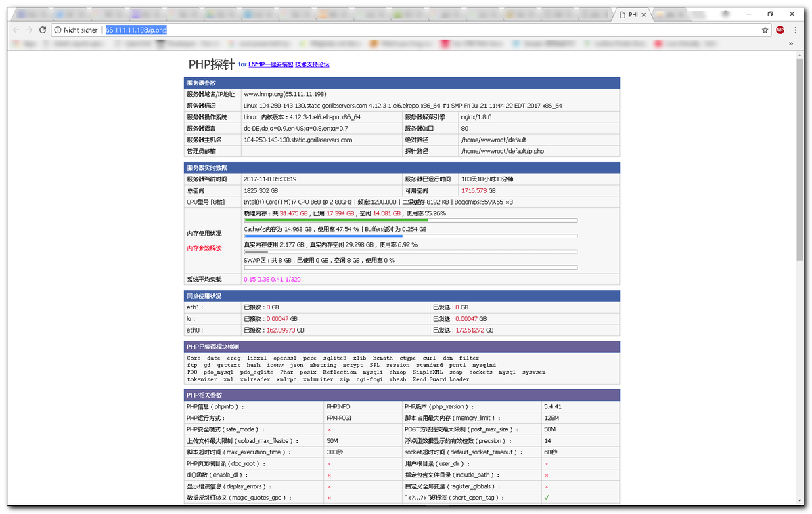The width and height of the screenshot is (812, 514).
Task: Click the FPM-FCGI run mode value
Action: click(338, 419)
